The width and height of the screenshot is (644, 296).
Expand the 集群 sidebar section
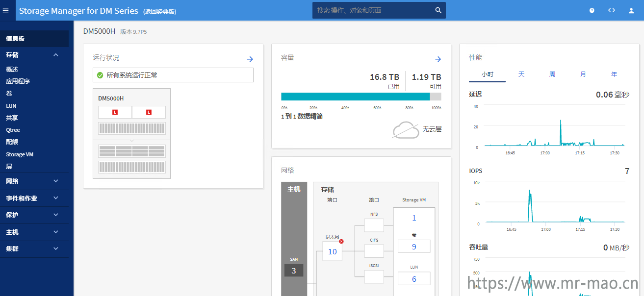56,248
